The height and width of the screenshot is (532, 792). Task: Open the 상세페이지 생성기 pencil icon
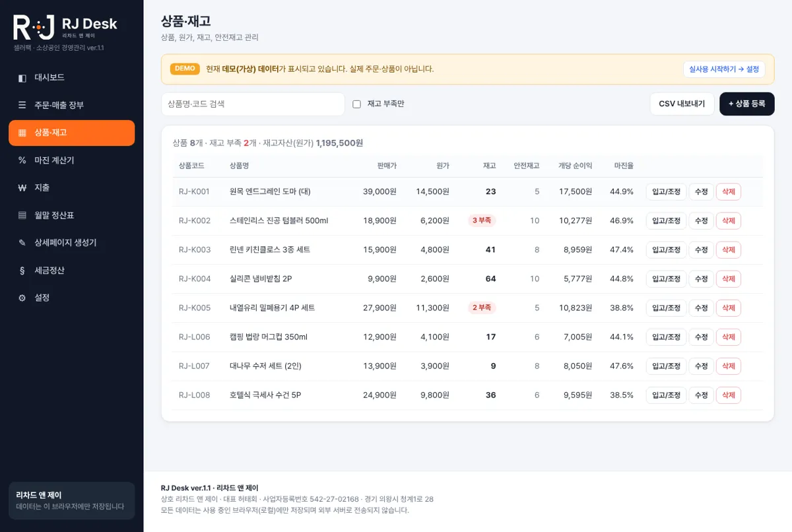[22, 243]
